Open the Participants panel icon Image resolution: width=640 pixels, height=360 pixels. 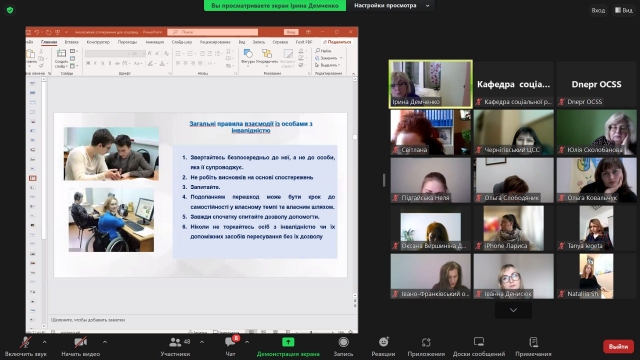(175, 342)
